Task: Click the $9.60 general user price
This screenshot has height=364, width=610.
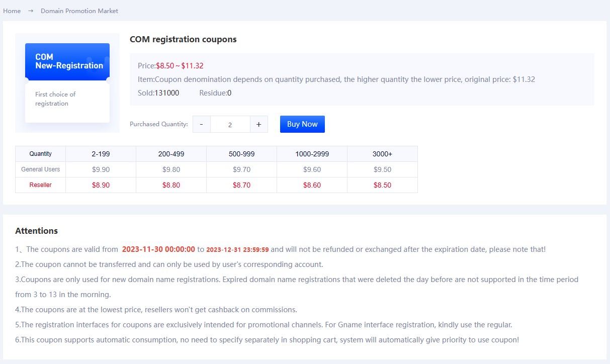Action: pos(312,169)
